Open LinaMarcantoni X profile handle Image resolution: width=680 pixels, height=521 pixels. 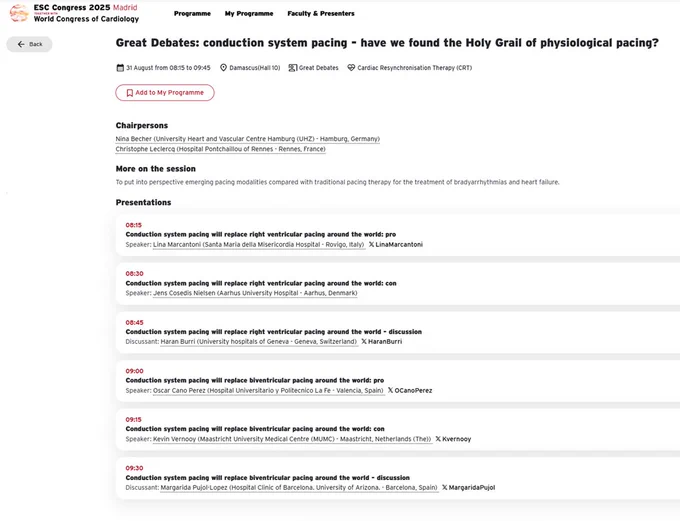(x=396, y=245)
